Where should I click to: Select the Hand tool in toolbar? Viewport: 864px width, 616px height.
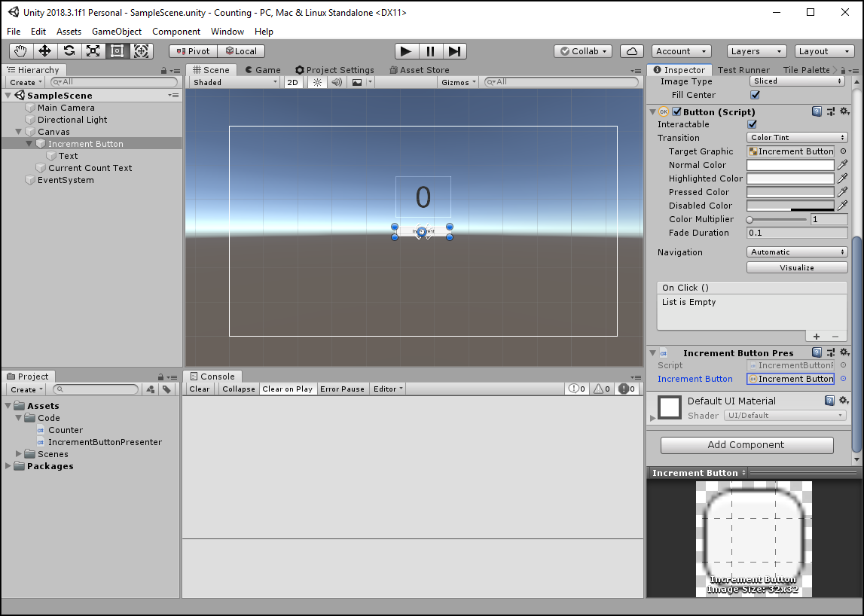[x=21, y=51]
